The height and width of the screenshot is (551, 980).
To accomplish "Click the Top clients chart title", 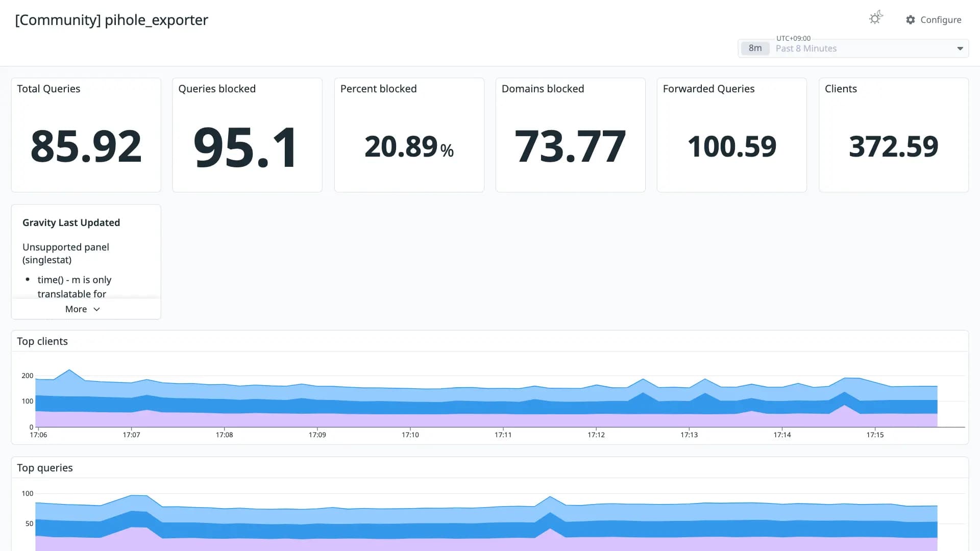I will pos(42,341).
